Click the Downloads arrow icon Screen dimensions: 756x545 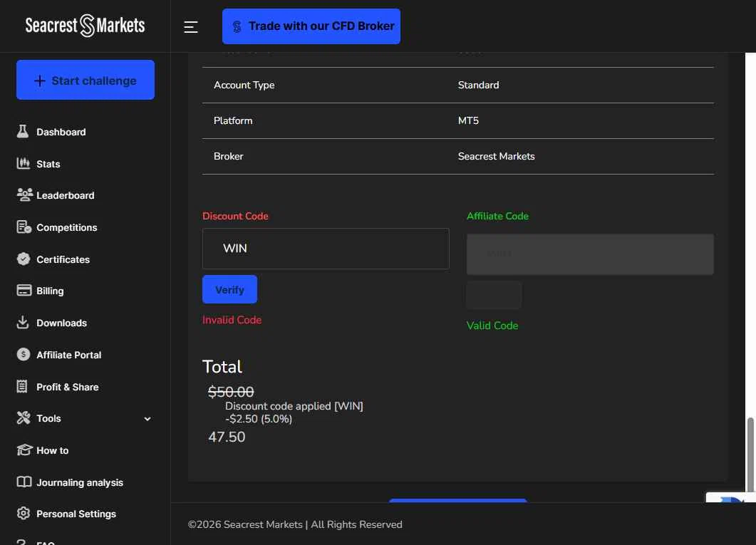[x=23, y=323]
